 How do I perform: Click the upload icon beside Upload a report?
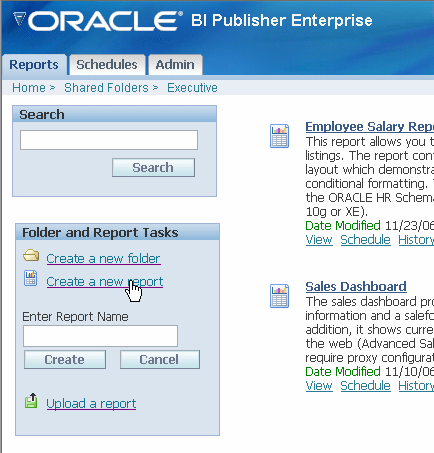pyautogui.click(x=31, y=401)
